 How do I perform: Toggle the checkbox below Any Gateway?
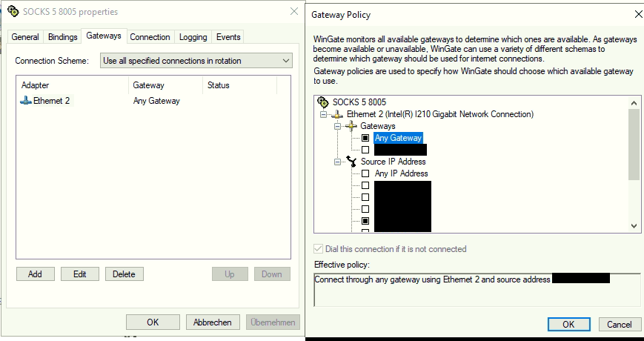365,150
